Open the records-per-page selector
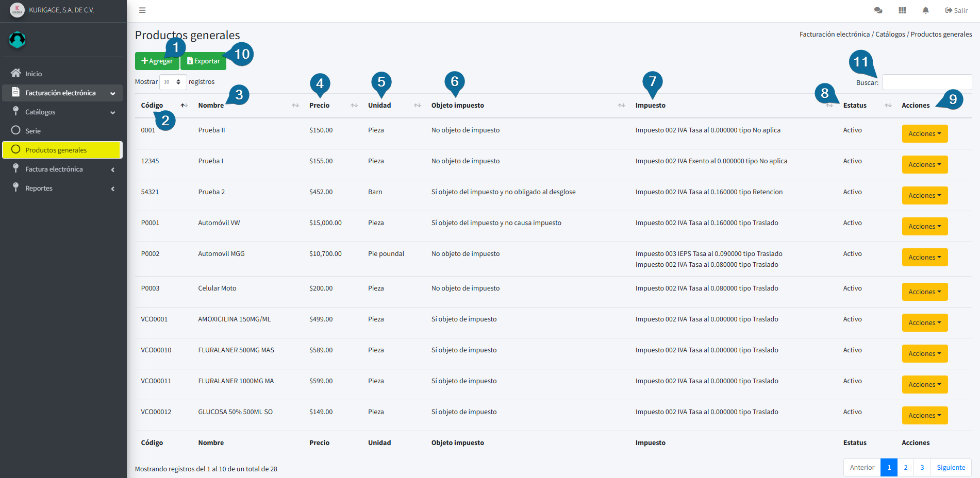The width and height of the screenshot is (980, 478). pyautogui.click(x=173, y=82)
